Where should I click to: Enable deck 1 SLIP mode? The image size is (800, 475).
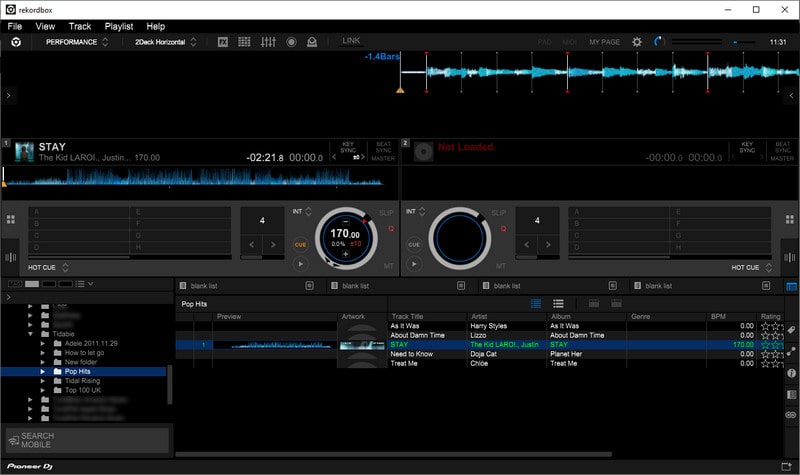point(386,212)
